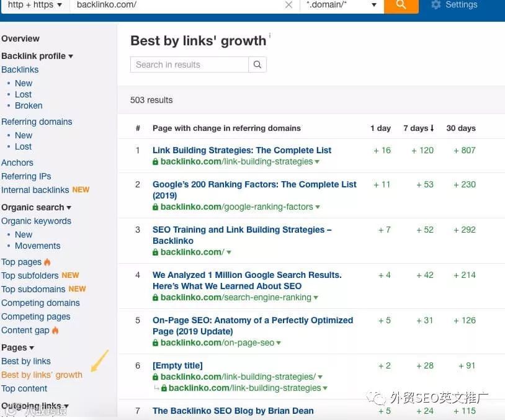This screenshot has height=420, width=505.
Task: Expand the Outgoing links section
Action: [35, 406]
